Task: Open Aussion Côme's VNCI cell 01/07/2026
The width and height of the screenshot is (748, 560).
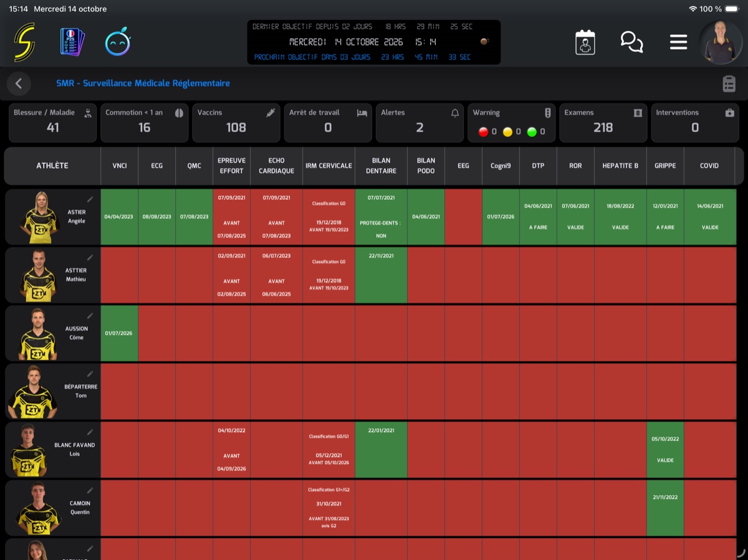Action: coord(120,333)
